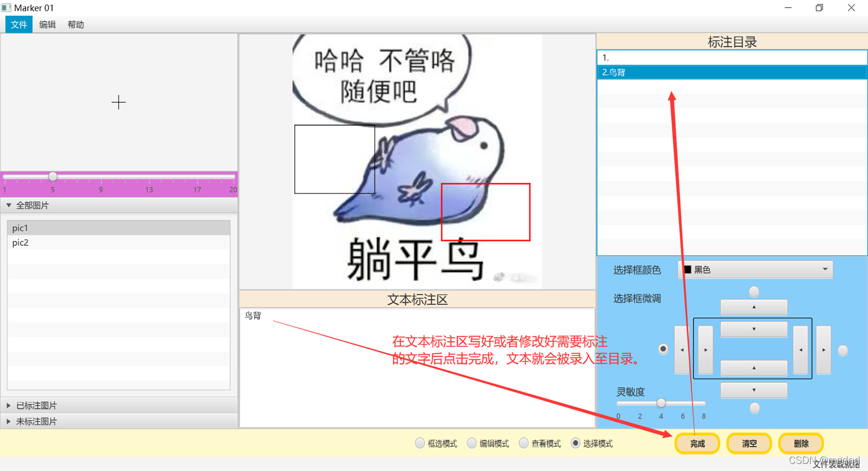Click the 标注目录 panel header
Viewport: 868px width, 471px height.
point(732,42)
